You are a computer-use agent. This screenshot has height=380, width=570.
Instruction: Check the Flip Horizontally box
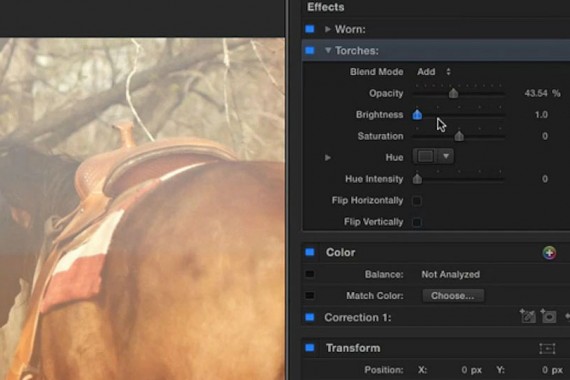pyautogui.click(x=417, y=201)
